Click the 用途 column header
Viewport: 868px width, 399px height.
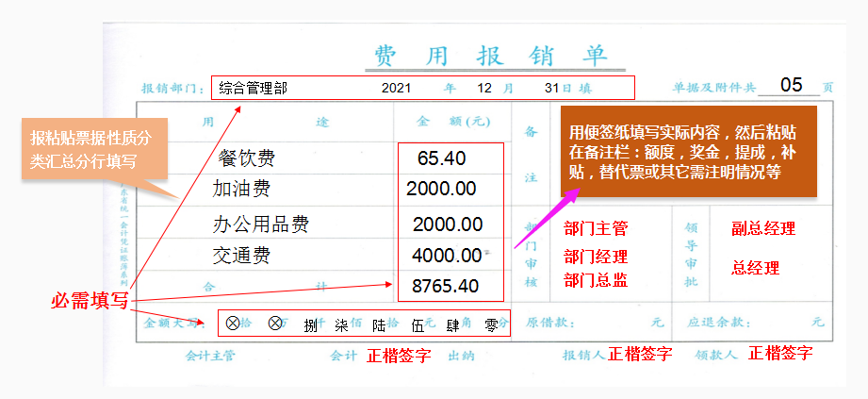click(x=265, y=123)
